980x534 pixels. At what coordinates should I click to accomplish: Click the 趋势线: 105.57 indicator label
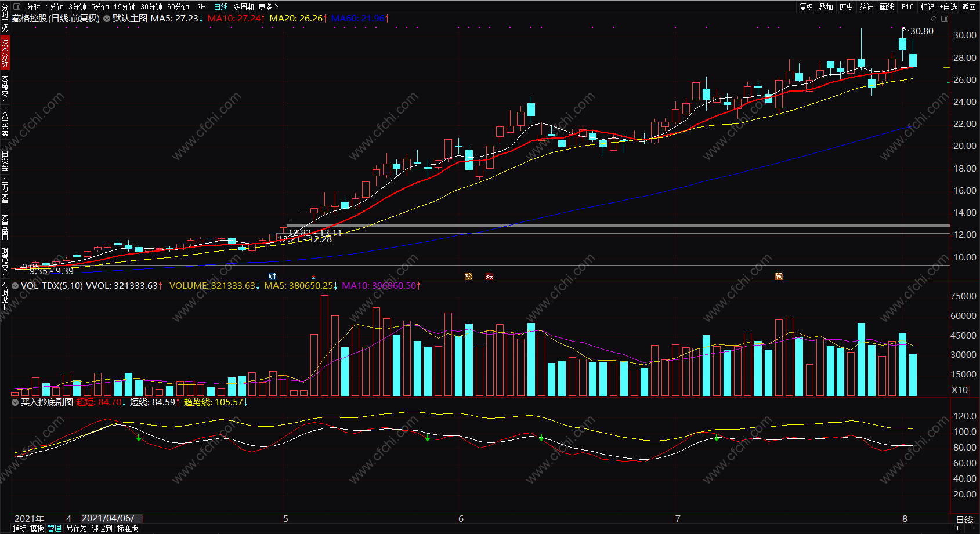coord(216,402)
